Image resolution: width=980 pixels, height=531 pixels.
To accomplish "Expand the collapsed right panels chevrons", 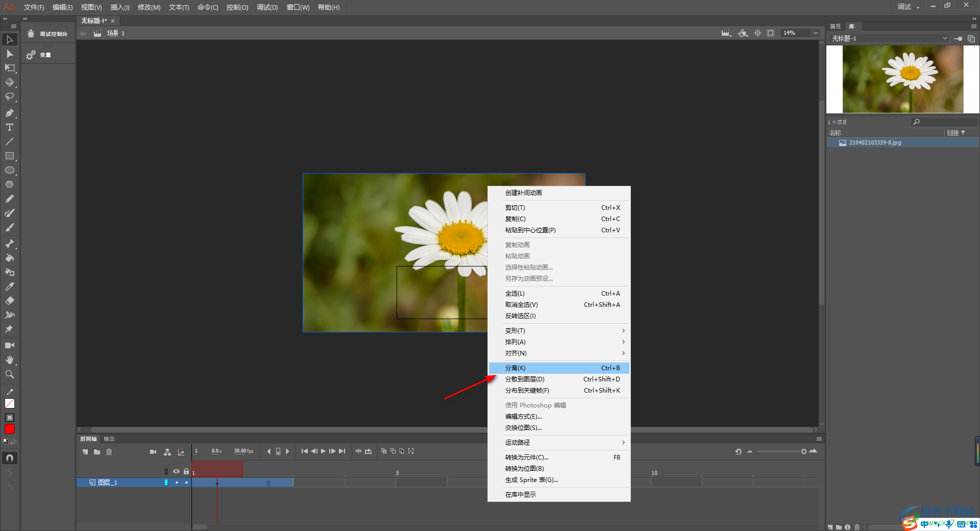I will pos(974,18).
